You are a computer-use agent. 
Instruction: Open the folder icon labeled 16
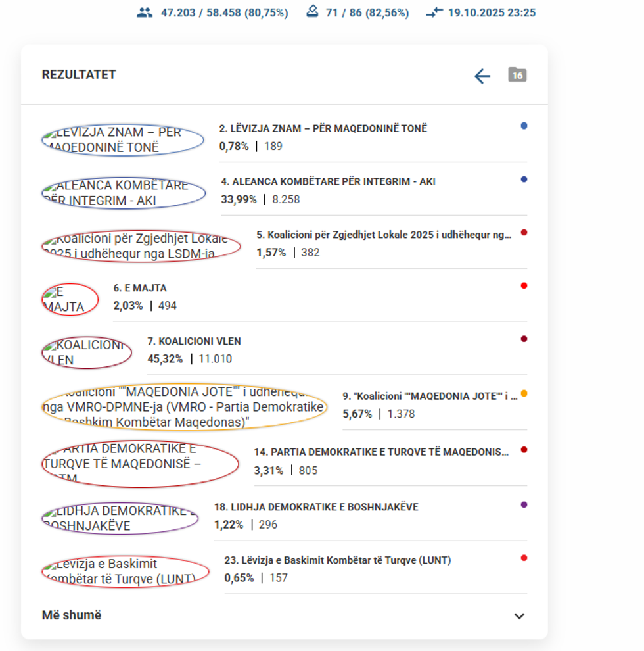517,75
